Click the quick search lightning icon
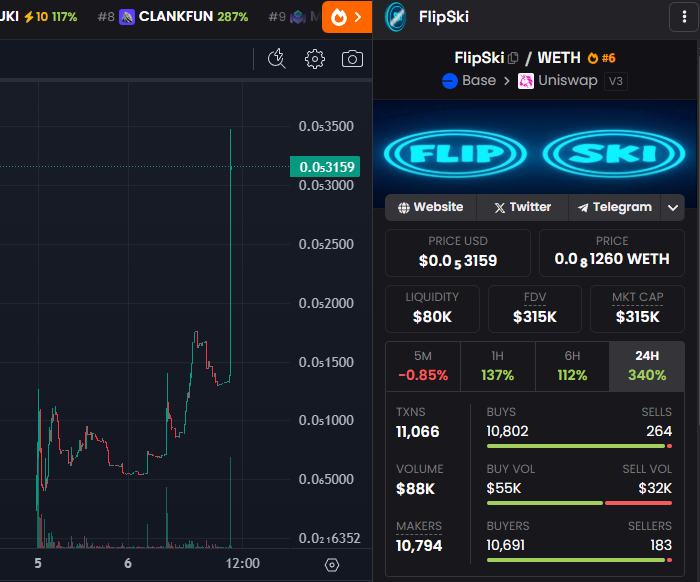The width and height of the screenshot is (700, 582). (x=276, y=59)
